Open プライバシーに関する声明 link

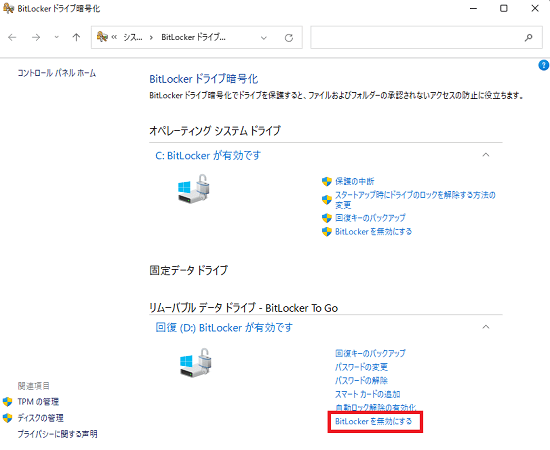pos(58,434)
